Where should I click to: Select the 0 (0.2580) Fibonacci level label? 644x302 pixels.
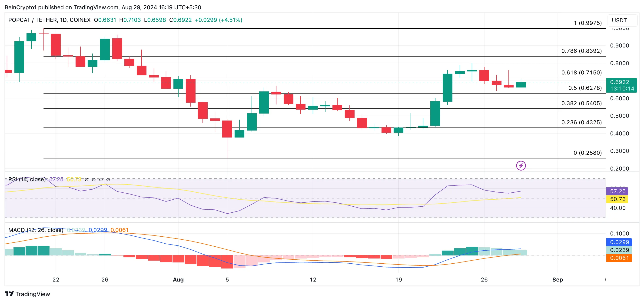pos(587,153)
